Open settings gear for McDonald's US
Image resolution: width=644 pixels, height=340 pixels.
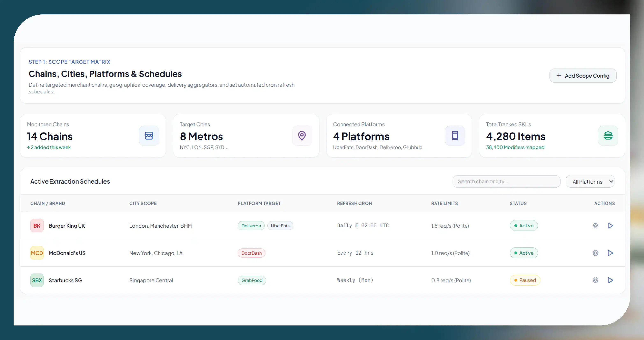595,253
